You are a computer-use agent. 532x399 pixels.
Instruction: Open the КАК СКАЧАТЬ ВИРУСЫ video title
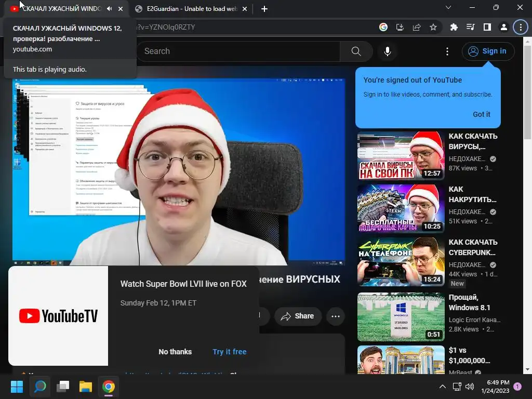click(473, 141)
